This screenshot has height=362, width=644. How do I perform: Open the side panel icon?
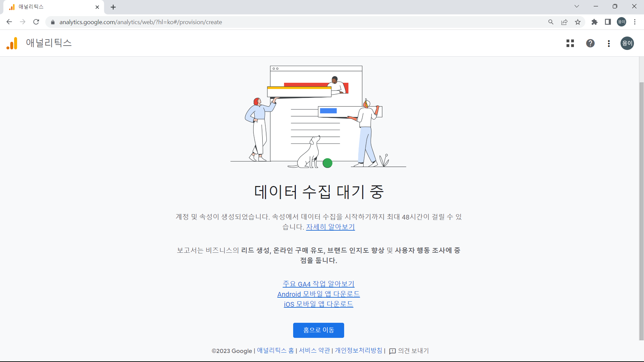[x=608, y=22]
